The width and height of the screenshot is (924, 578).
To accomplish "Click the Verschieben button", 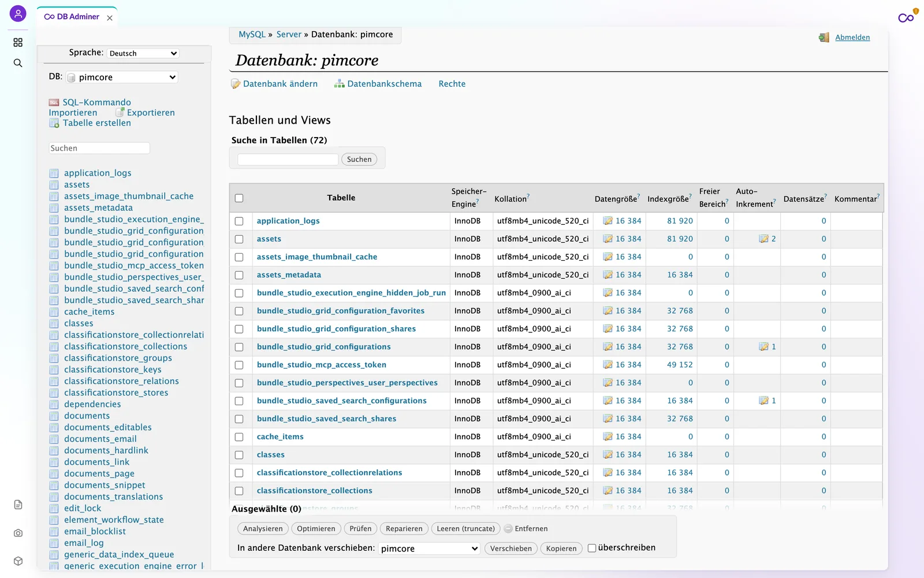I will 511,549.
